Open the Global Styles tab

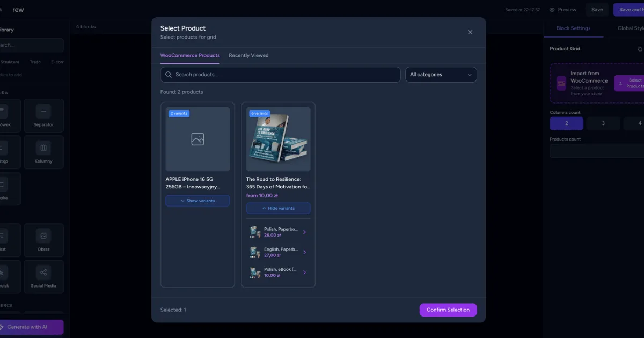(630, 28)
